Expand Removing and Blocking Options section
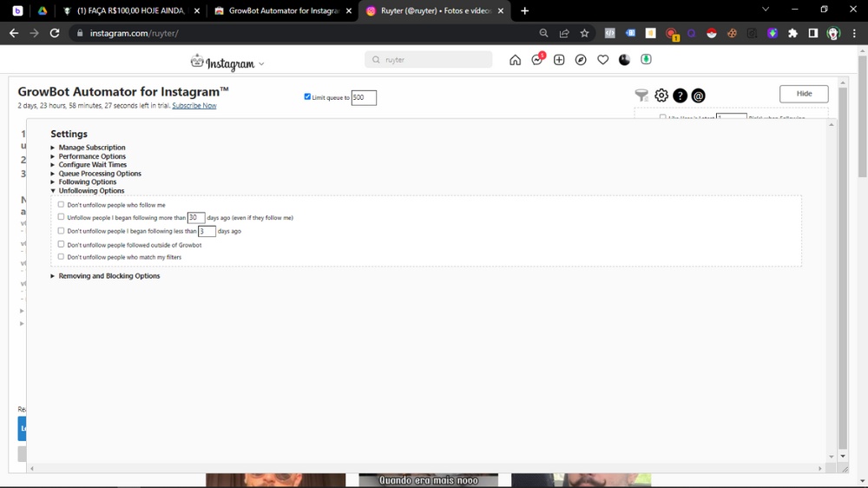 pyautogui.click(x=109, y=276)
